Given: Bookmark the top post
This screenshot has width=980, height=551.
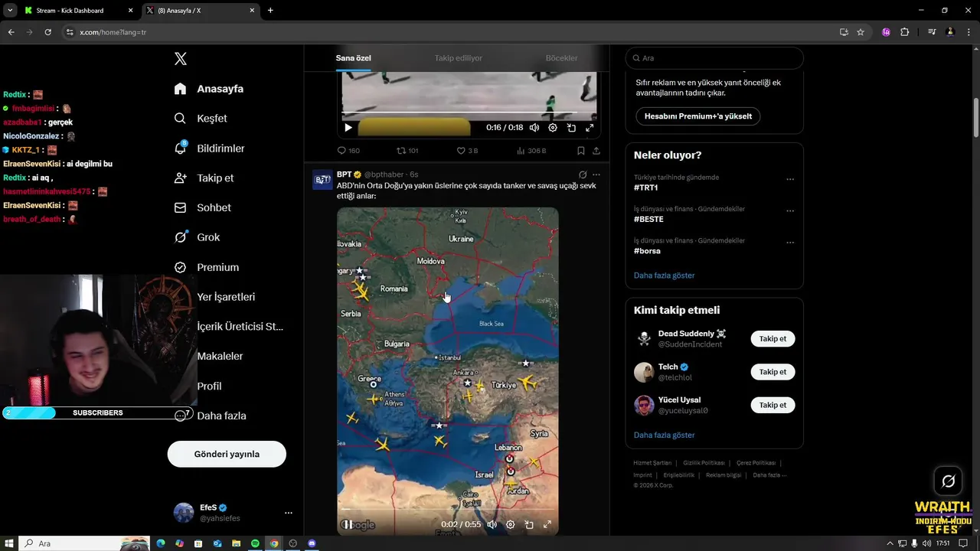Looking at the screenshot, I should tap(581, 151).
